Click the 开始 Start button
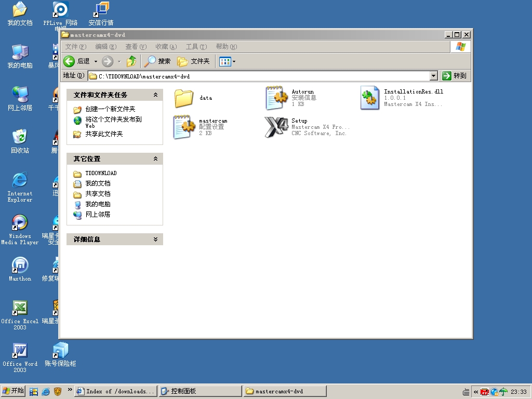The image size is (532, 399). click(x=13, y=391)
